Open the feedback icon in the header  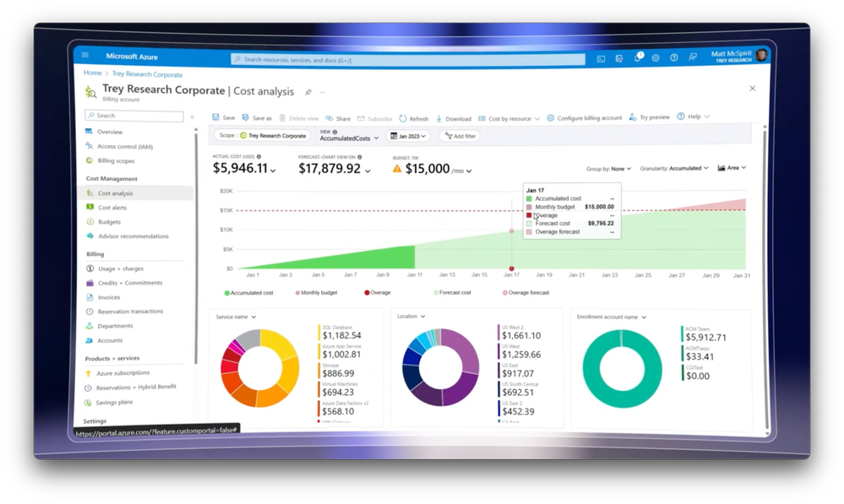point(693,57)
